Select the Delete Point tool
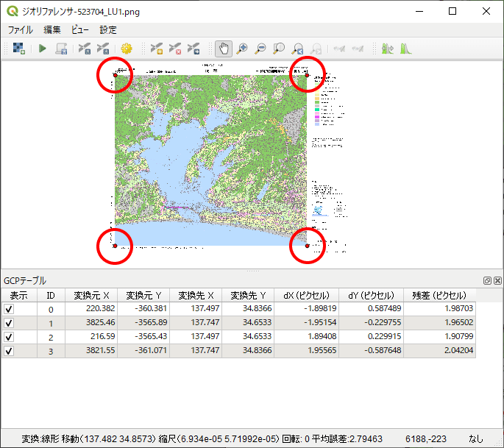Image resolution: width=504 pixels, height=448 pixels. [175, 49]
